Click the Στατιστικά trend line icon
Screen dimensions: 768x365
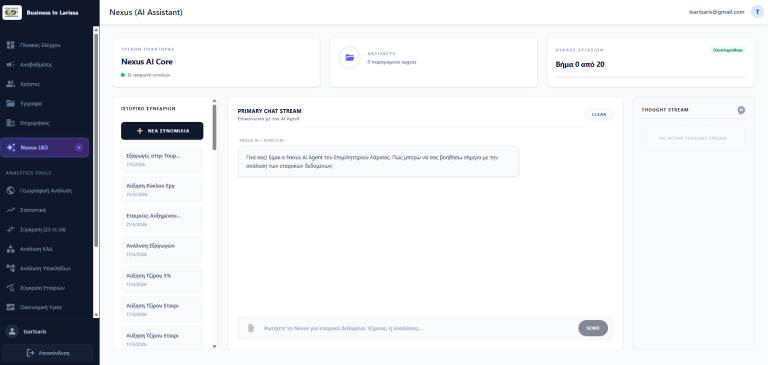pos(10,210)
